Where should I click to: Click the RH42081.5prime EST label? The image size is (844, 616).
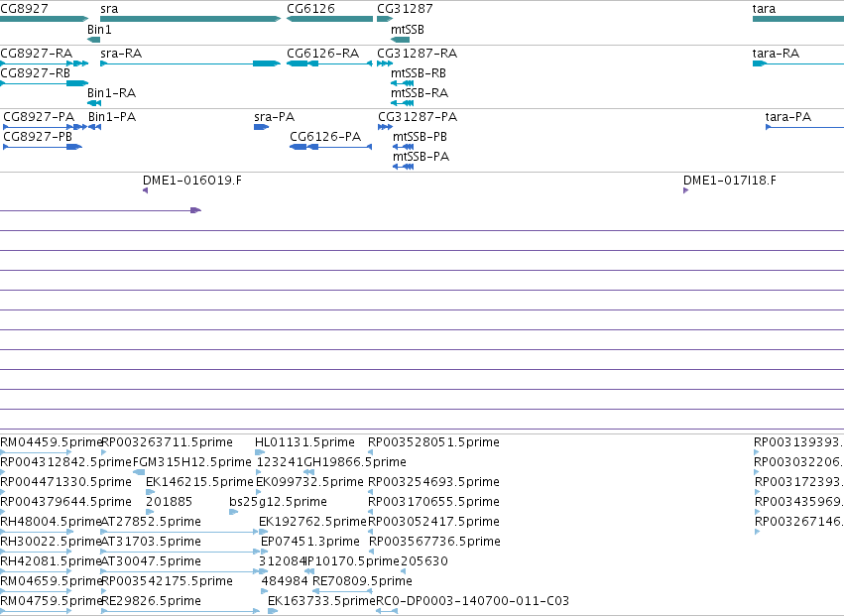(x=51, y=561)
